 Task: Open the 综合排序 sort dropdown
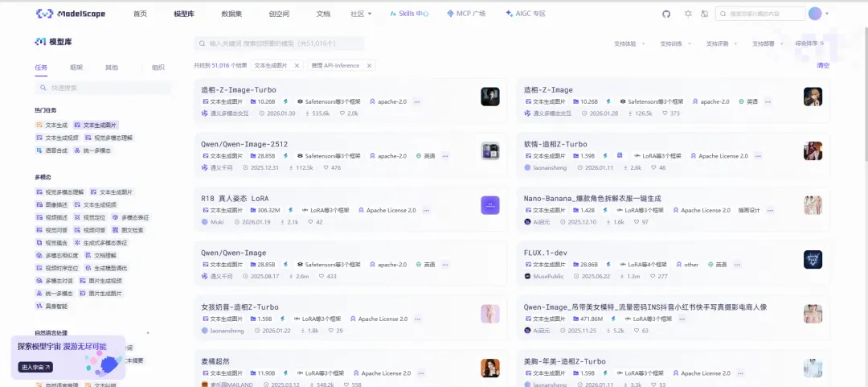click(810, 43)
